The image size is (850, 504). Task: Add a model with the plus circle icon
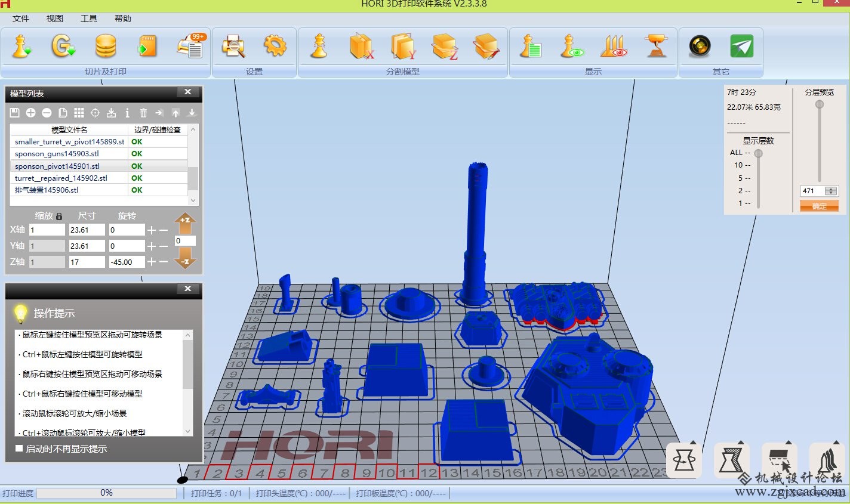point(30,113)
